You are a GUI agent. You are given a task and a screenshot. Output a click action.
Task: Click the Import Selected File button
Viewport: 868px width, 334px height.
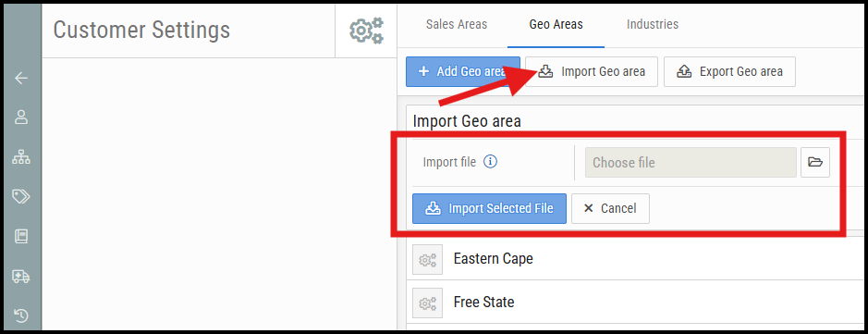tap(489, 208)
